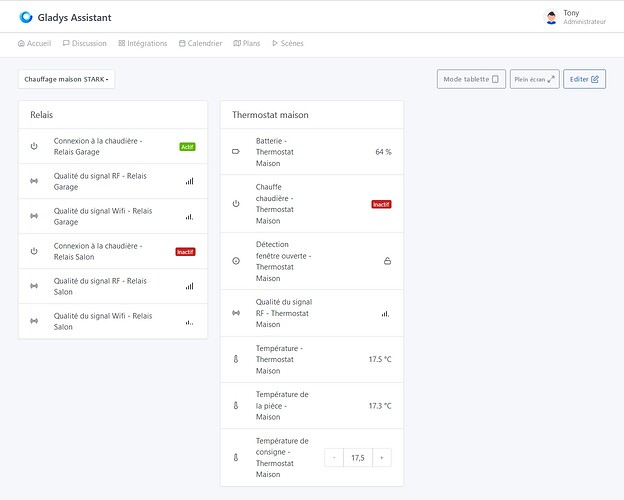Viewport: 624px width, 500px height.
Task: Switch to the Intégrations tab
Action: [x=143, y=43]
